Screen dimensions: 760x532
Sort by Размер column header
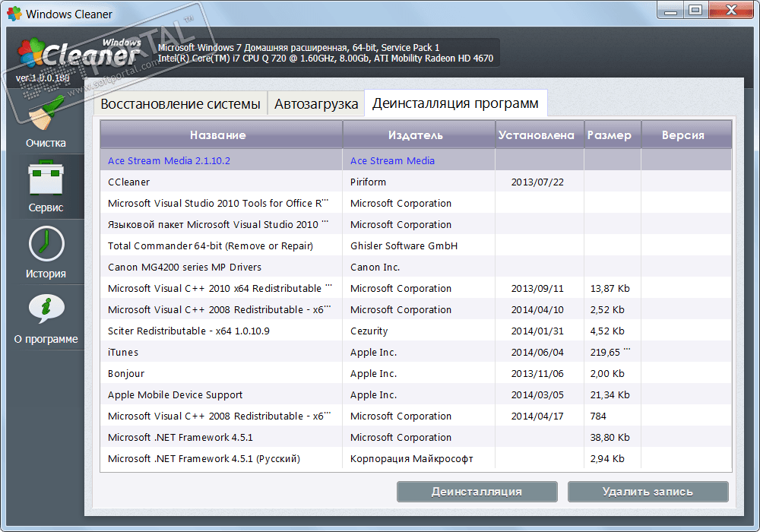coord(613,135)
